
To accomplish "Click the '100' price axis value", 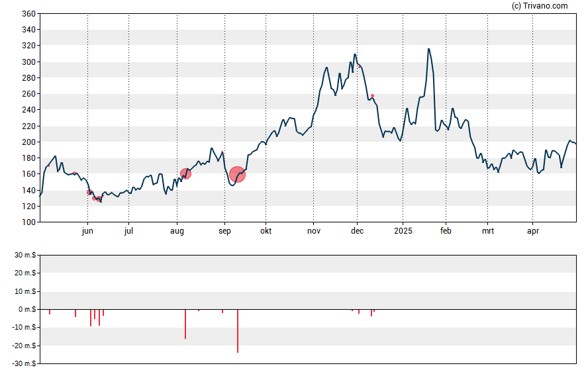I will [x=28, y=222].
